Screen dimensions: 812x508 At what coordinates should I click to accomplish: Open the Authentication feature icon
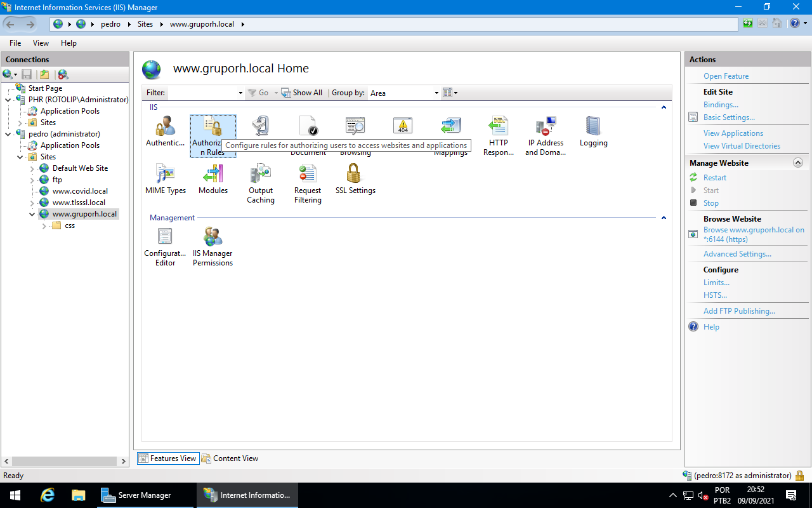(x=165, y=127)
